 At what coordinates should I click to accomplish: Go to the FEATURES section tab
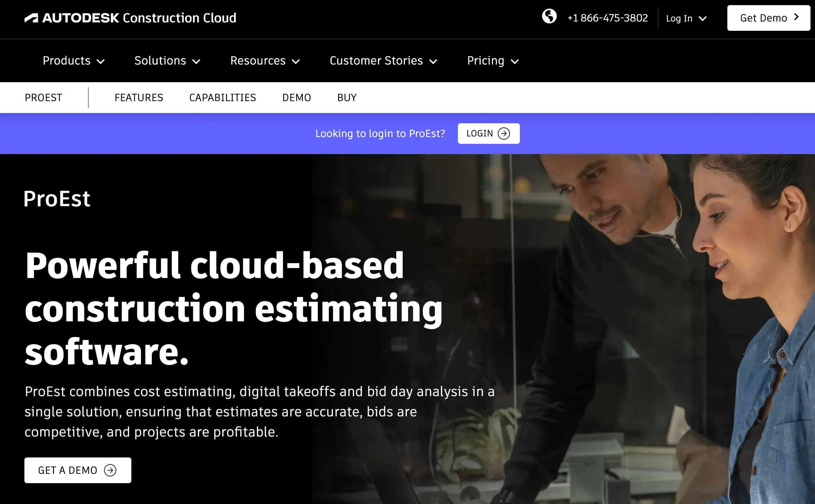pyautogui.click(x=139, y=98)
